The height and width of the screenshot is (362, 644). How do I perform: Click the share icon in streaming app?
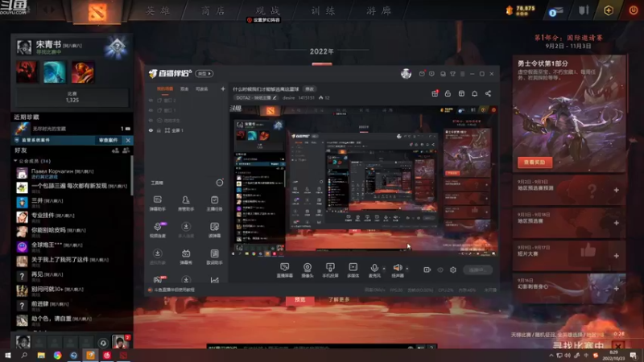tap(488, 93)
